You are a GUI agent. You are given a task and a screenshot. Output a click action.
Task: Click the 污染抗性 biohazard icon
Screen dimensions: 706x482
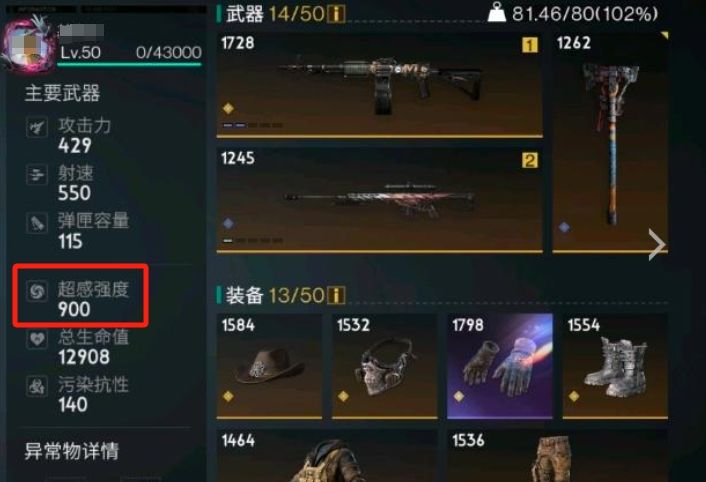tap(37, 386)
